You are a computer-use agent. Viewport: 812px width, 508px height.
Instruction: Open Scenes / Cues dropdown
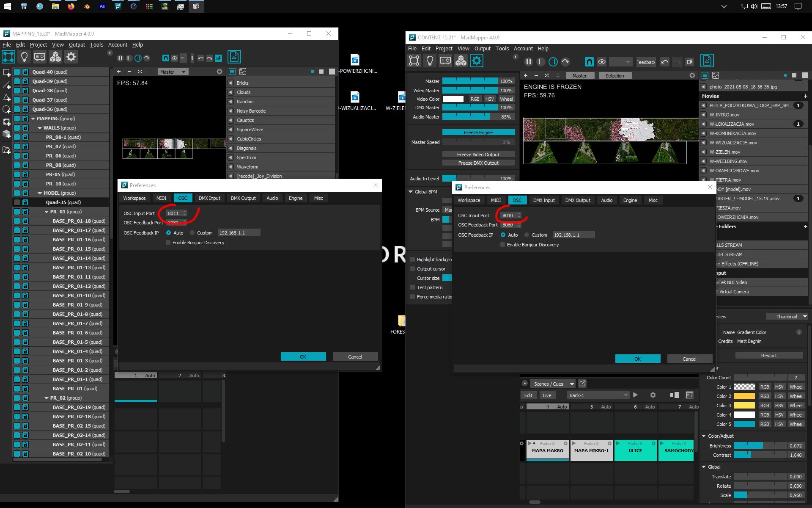[x=554, y=384]
